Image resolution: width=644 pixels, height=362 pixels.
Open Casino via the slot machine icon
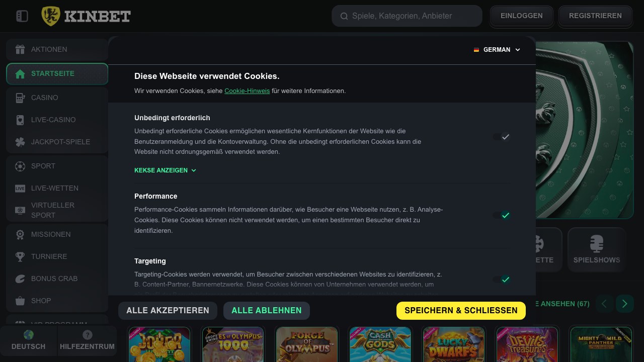point(20,98)
